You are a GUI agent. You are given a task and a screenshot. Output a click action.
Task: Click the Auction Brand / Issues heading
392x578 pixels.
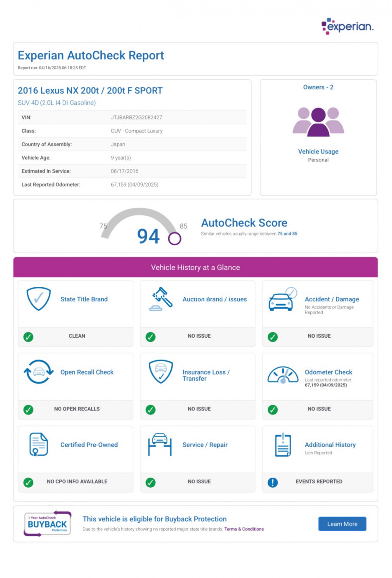[215, 299]
